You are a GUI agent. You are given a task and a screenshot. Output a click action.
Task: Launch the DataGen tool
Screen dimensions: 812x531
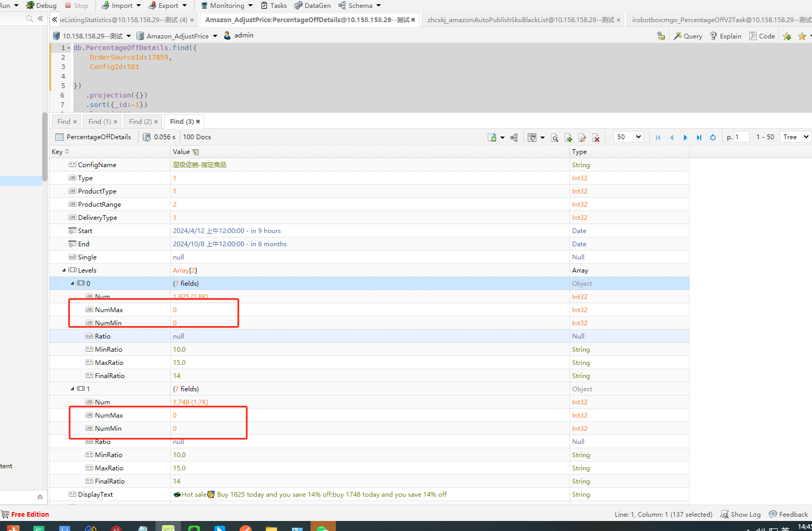312,5
